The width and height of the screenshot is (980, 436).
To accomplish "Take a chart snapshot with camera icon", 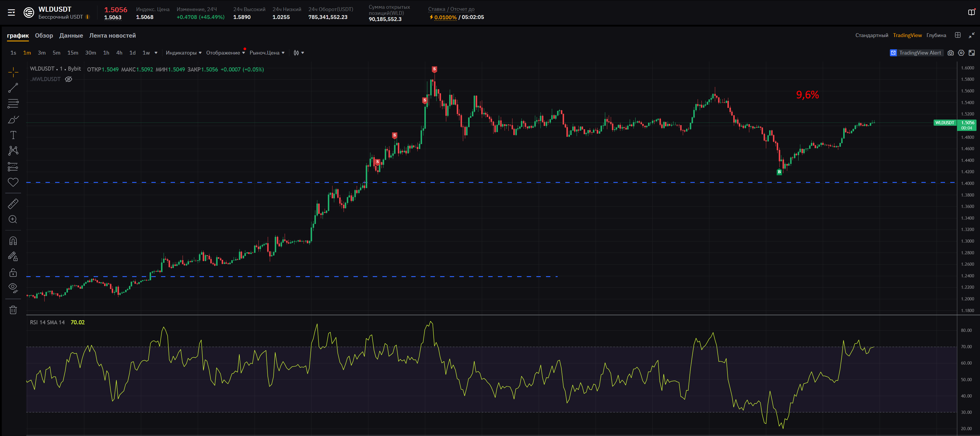I will point(950,53).
